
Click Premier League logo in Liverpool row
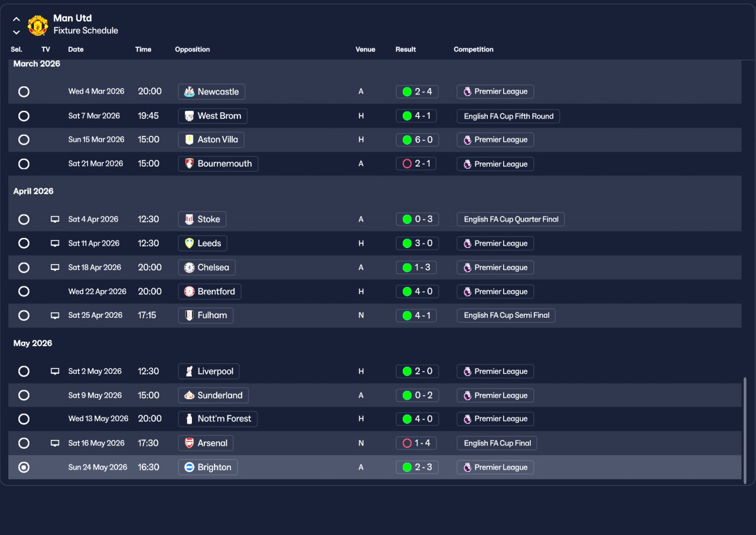click(x=467, y=371)
